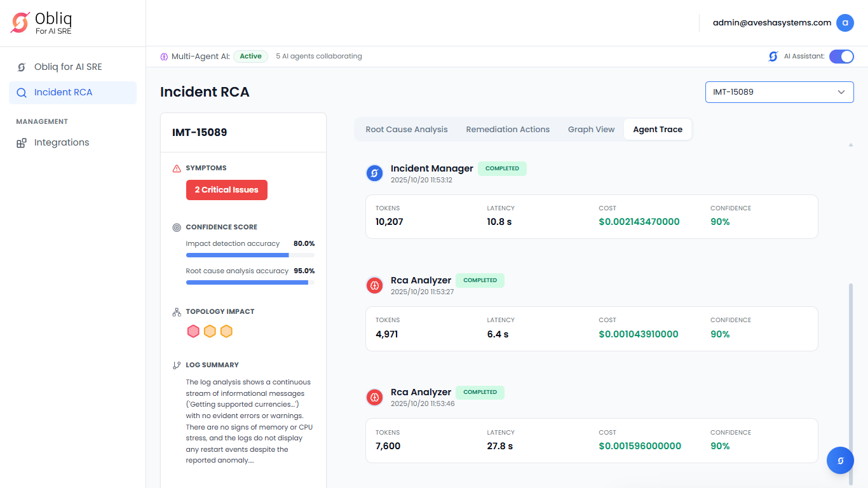Viewport: 868px width, 488px height.
Task: Open the Remediation Actions tab
Action: pyautogui.click(x=508, y=130)
